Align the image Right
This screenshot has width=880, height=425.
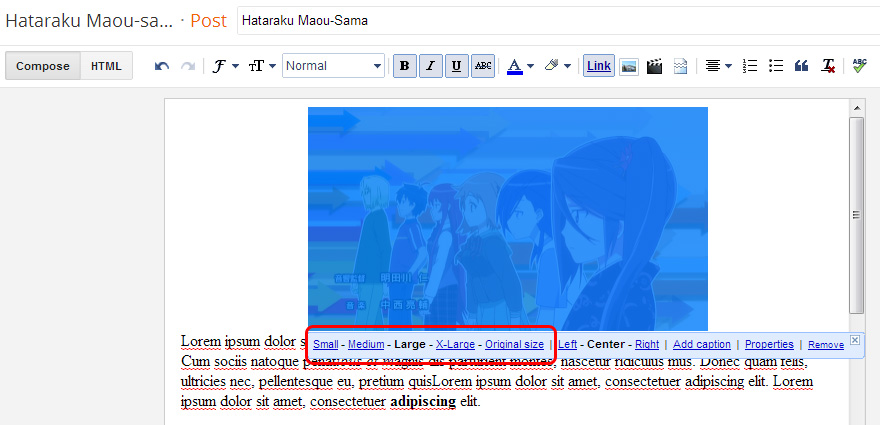point(647,345)
